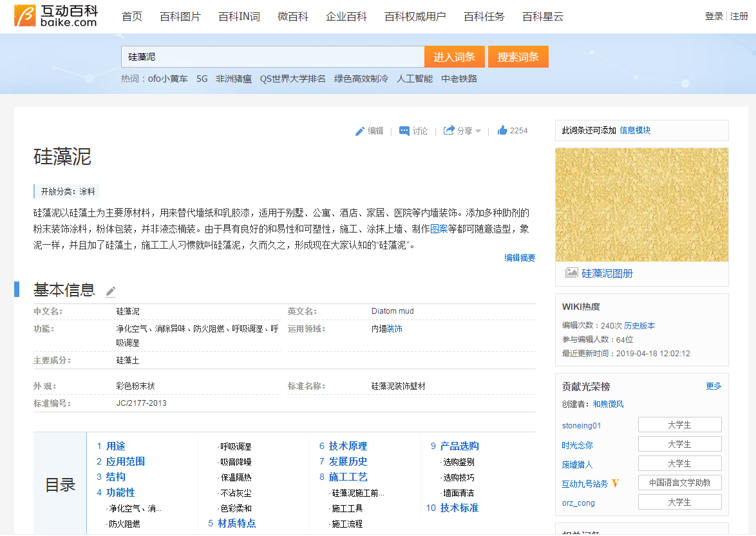Open contributor orz_cong profile
The height and width of the screenshot is (536, 756).
coord(578,503)
